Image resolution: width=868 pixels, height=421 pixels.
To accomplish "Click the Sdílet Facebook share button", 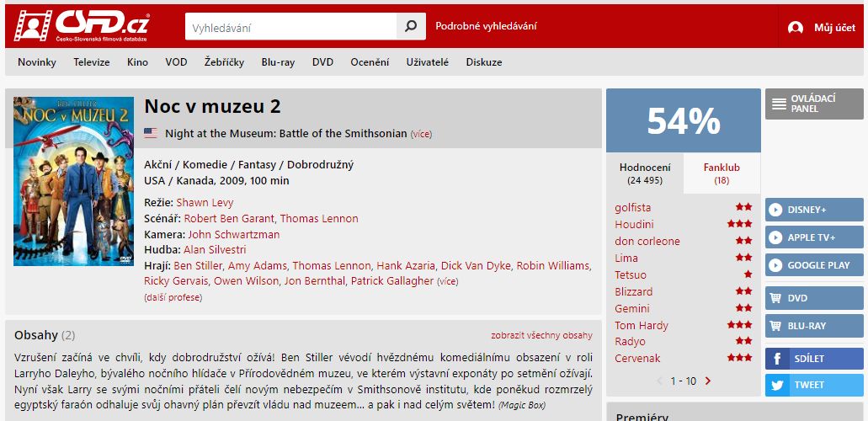I will coord(814,359).
